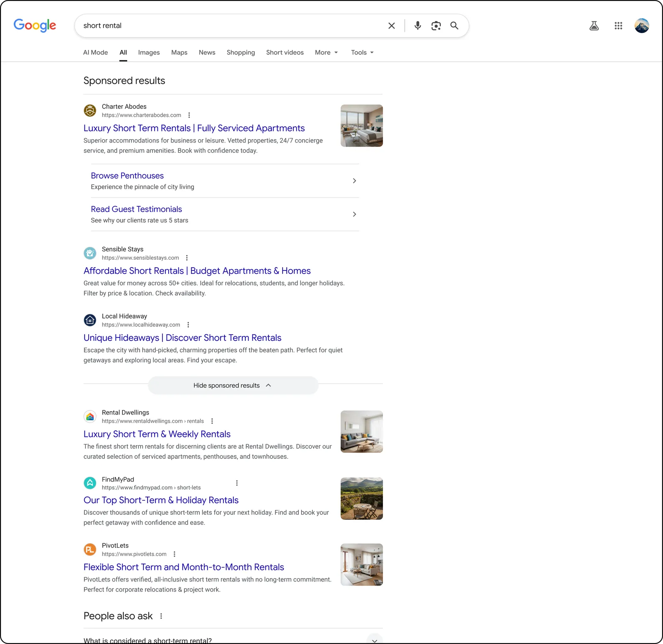The height and width of the screenshot is (644, 663).
Task: Switch to the Shopping tab
Action: pos(240,52)
